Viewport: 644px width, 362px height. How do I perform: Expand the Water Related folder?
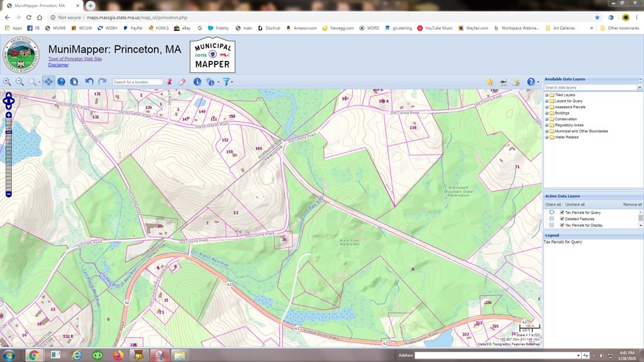(x=547, y=137)
